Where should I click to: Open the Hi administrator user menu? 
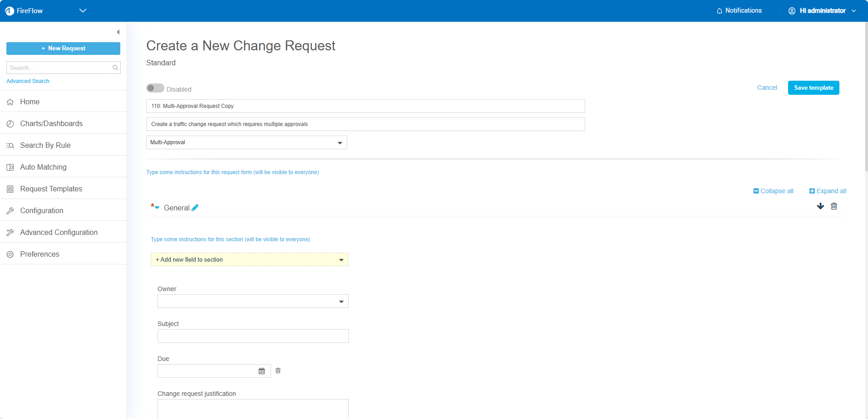[822, 10]
